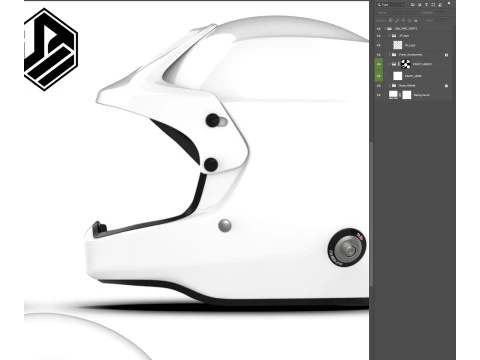The image size is (480, 360).
Task: Click the helmet visor lower black screw
Action: click(x=211, y=165)
